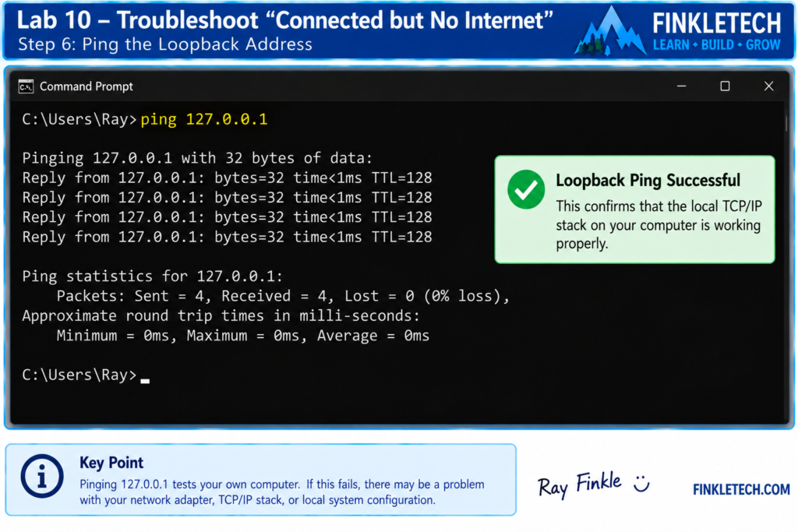This screenshot has width=798, height=532.
Task: Click the typed command 'ping 127.0.0.1'
Action: (x=203, y=119)
